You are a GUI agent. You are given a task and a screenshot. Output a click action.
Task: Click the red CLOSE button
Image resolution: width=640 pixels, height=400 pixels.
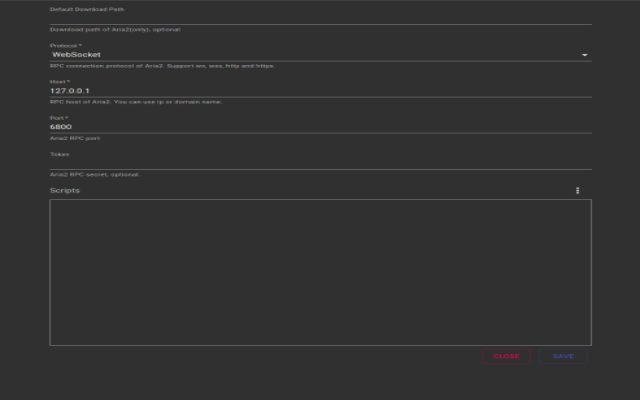[506, 356]
